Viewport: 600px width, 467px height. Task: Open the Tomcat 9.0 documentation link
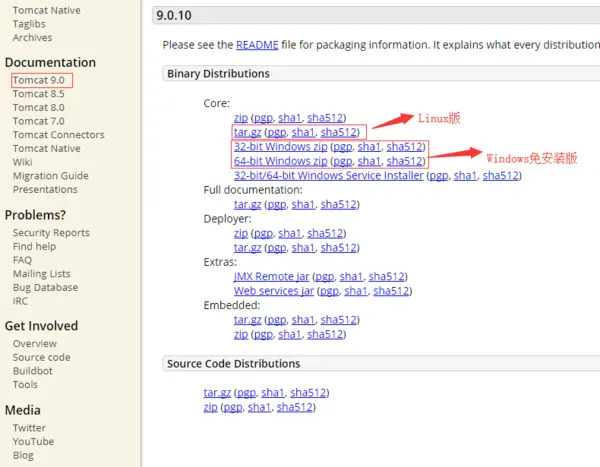[39, 80]
